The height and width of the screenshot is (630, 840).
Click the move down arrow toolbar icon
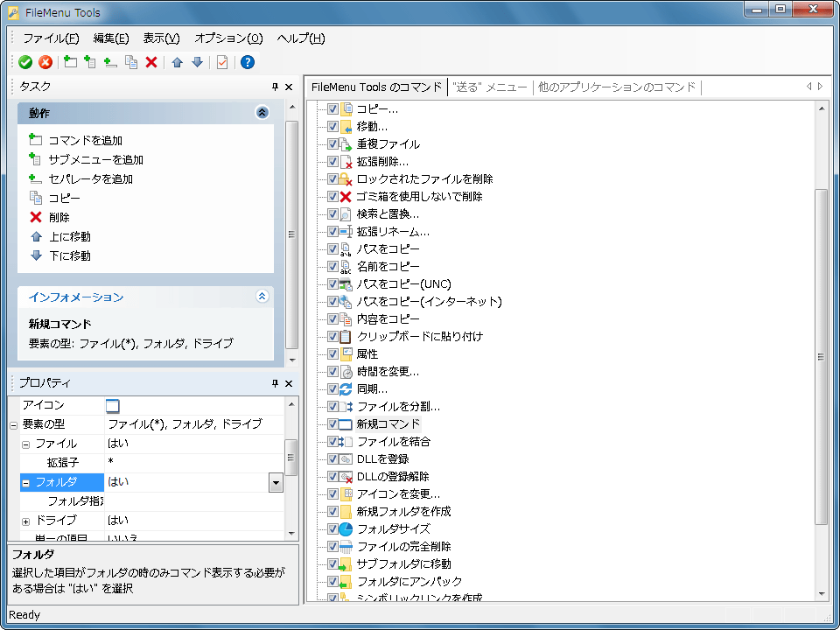[197, 62]
